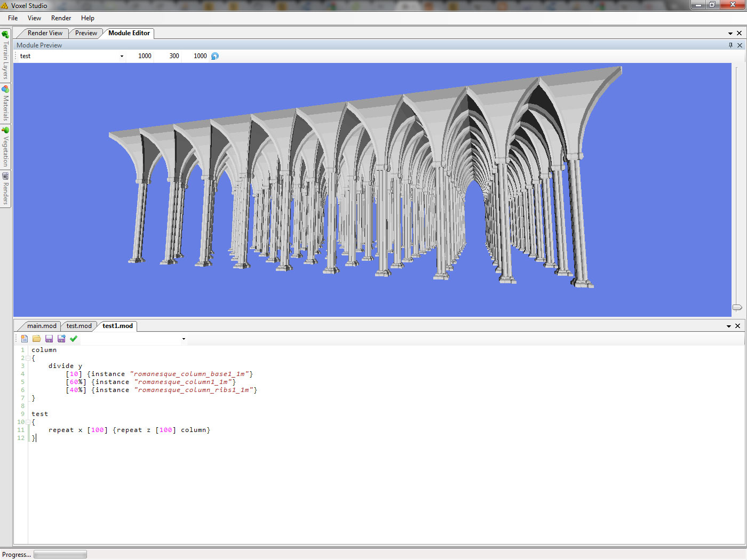This screenshot has height=560, width=747.
Task: Open the Help menu
Action: (88, 18)
